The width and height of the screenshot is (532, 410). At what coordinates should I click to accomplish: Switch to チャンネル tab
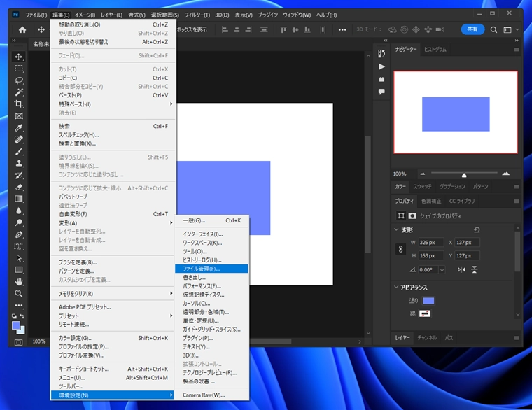coord(427,338)
